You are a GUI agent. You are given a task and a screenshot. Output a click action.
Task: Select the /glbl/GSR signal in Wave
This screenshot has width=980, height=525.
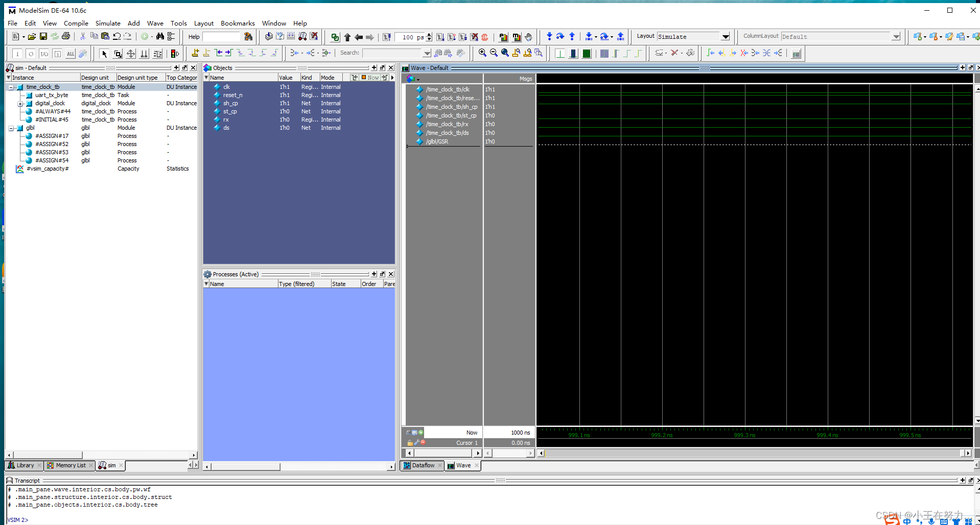[x=437, y=141]
